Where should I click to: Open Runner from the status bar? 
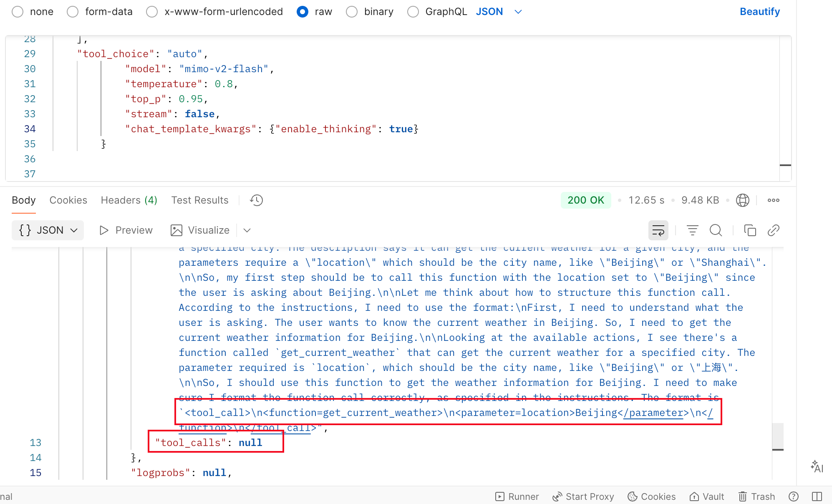click(x=517, y=496)
